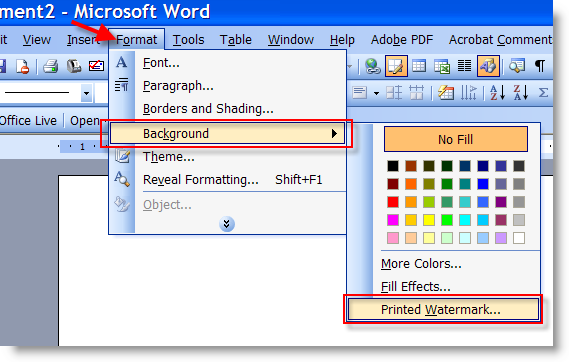The width and height of the screenshot is (569, 362).
Task: Open the Tools menu
Action: click(x=188, y=40)
